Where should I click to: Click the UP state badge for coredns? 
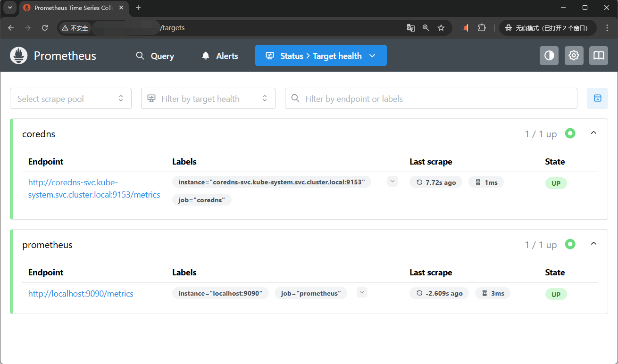coord(556,183)
